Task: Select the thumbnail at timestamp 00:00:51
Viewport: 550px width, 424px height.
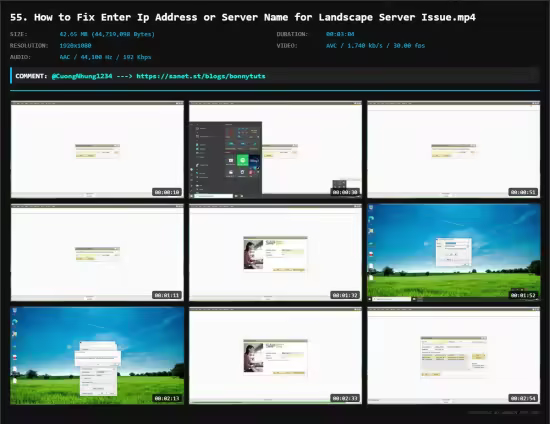Action: click(x=454, y=149)
